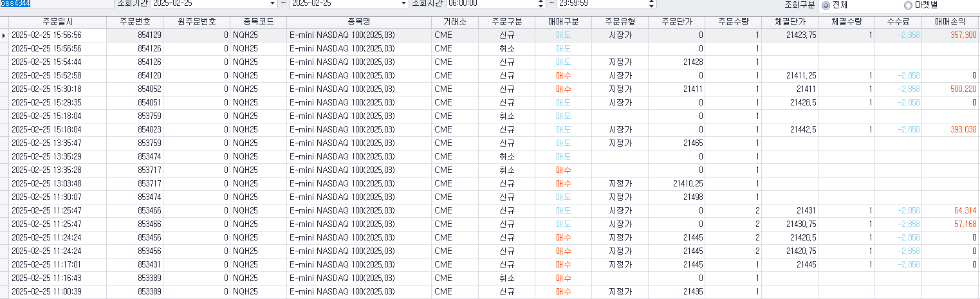Click the order price 21465
This screenshot has width=980, height=299.
[693, 143]
